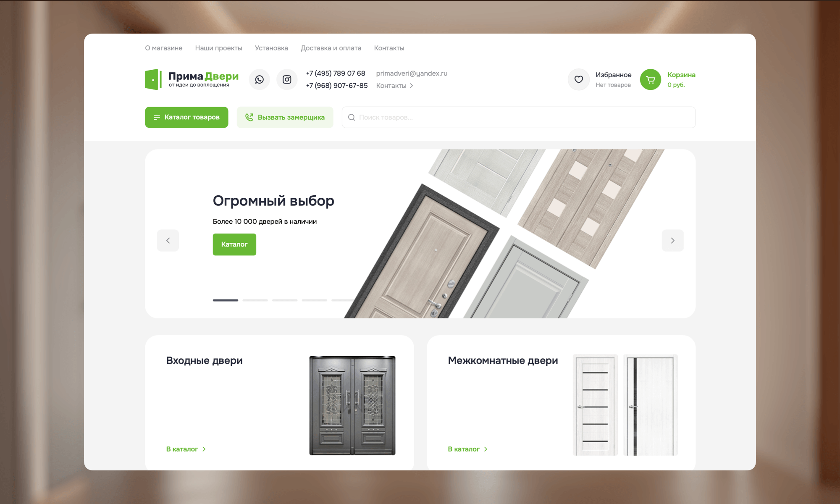
Task: Click the Прима Двери logo
Action: click(192, 79)
